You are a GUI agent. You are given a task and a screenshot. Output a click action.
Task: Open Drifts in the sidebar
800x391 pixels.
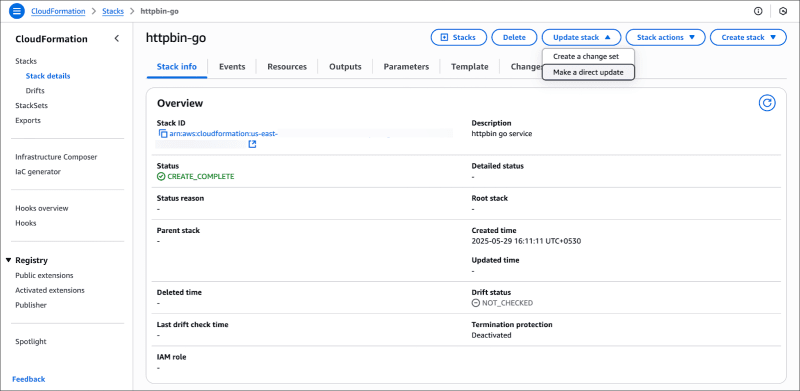tap(35, 91)
